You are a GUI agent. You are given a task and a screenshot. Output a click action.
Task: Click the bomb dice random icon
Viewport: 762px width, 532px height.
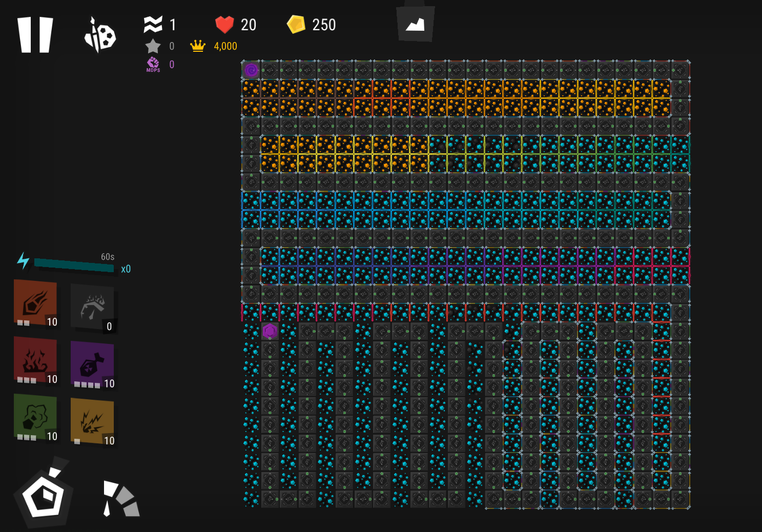(100, 35)
